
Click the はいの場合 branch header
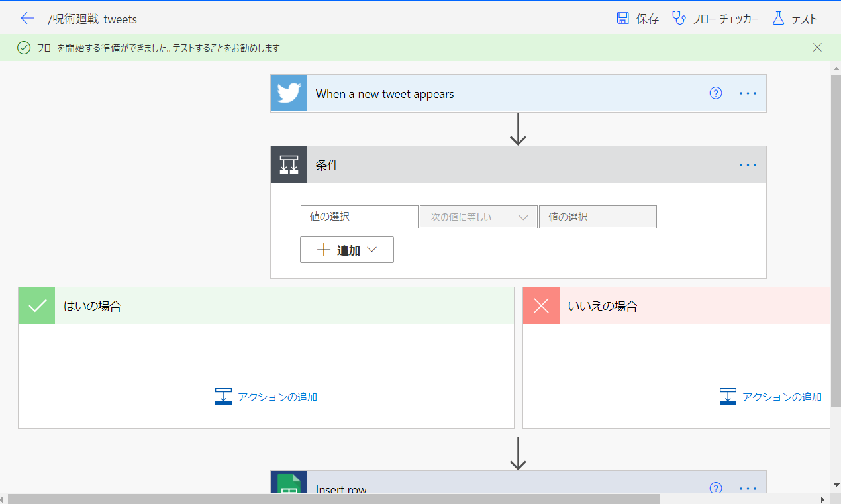[266, 306]
